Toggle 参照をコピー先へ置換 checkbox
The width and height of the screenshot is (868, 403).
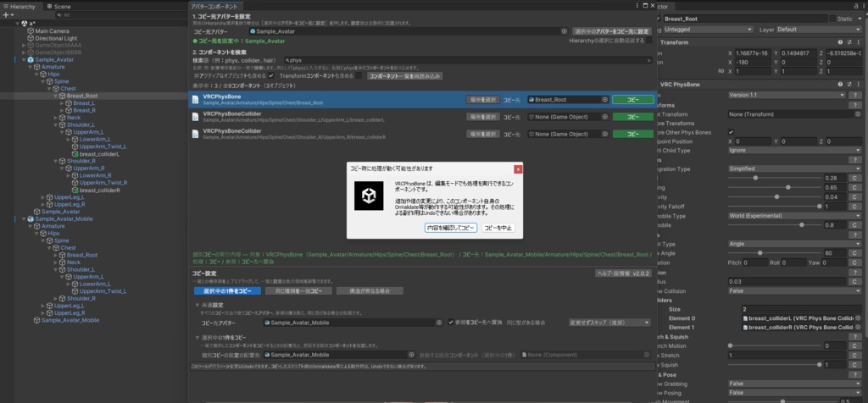(451, 323)
